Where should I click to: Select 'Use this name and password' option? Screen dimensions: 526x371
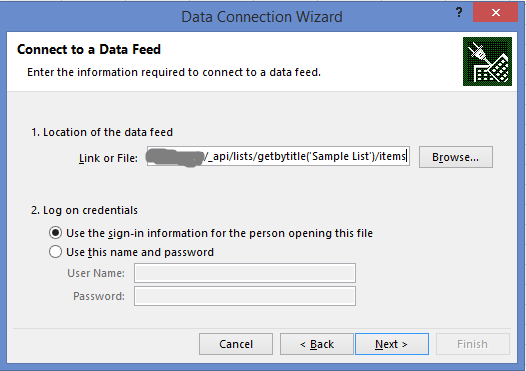55,252
